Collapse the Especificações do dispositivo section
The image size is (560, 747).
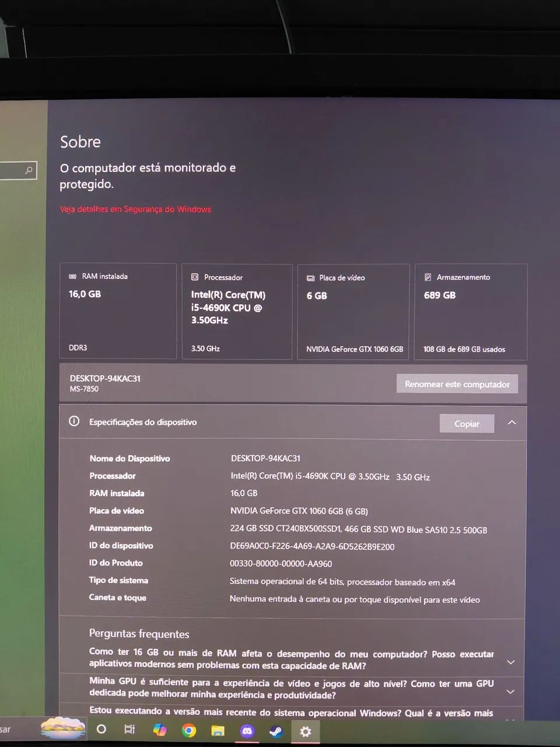512,423
